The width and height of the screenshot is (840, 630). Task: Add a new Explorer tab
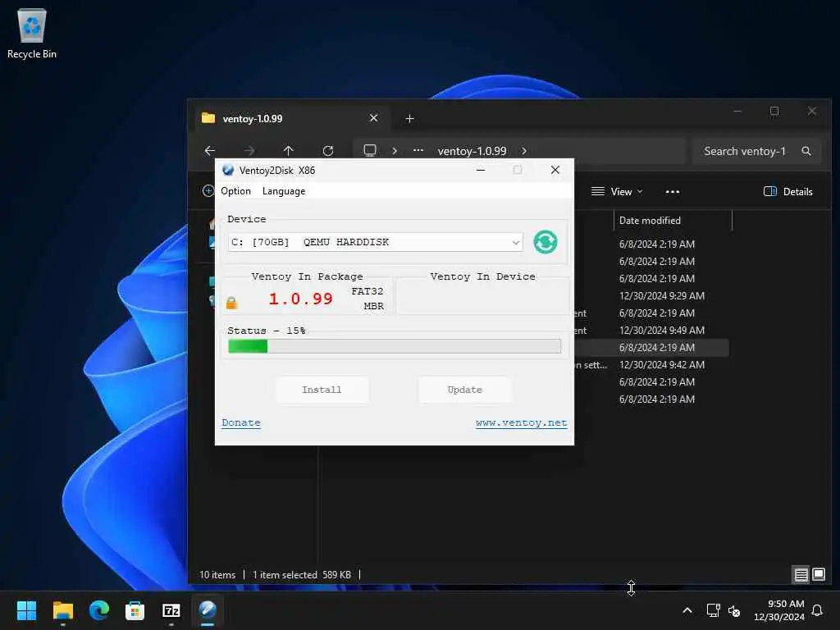(409, 118)
